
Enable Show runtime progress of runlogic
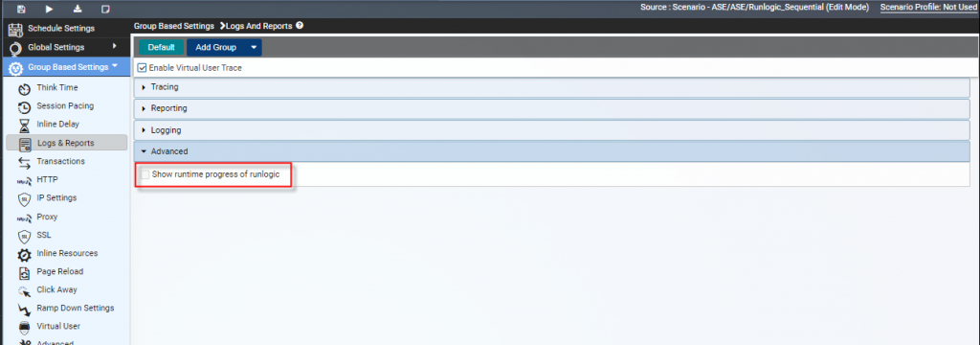pyautogui.click(x=145, y=174)
